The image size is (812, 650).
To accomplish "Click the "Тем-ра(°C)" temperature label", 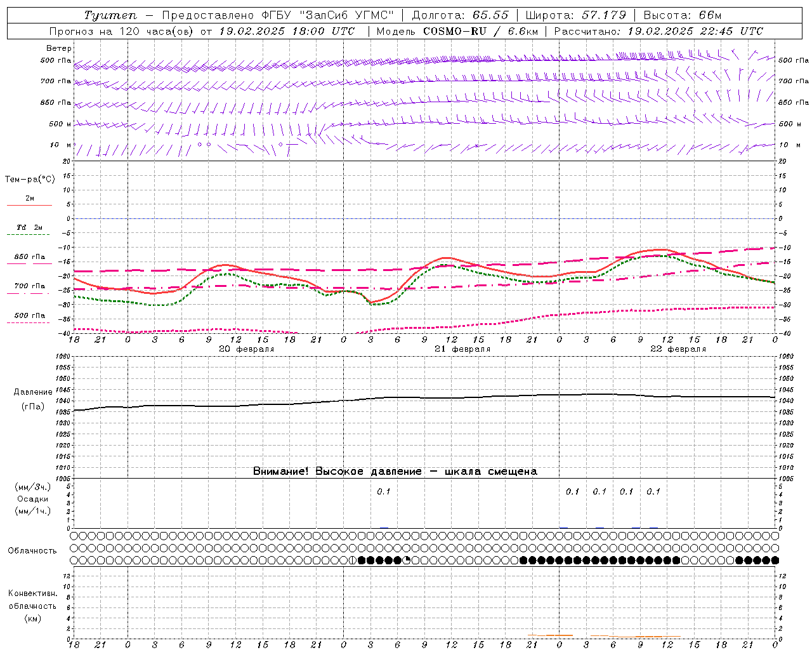I will (x=30, y=180).
